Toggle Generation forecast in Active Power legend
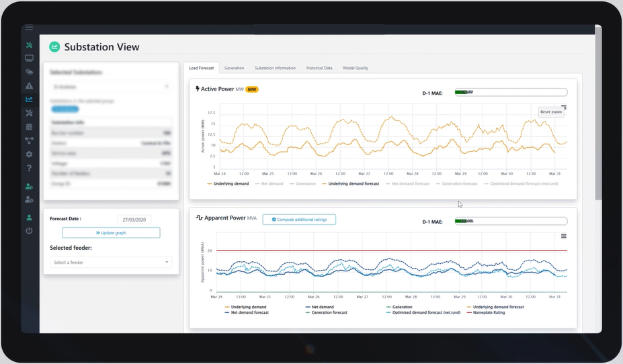 459,183
